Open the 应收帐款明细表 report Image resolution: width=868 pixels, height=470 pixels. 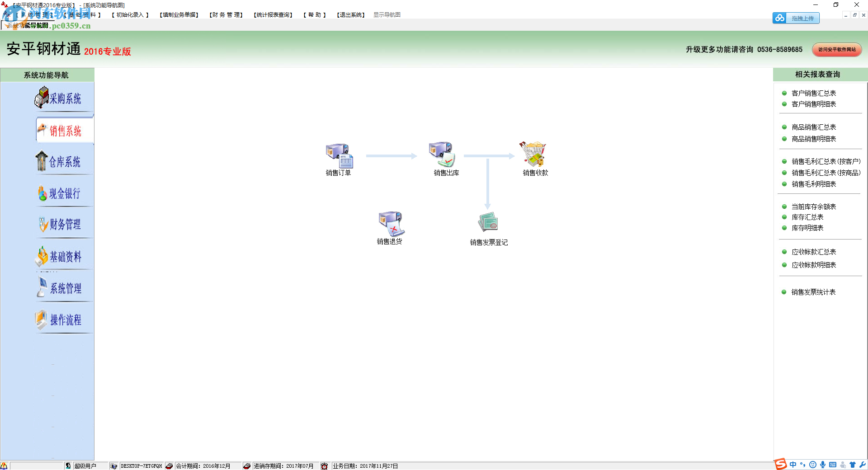tap(814, 265)
